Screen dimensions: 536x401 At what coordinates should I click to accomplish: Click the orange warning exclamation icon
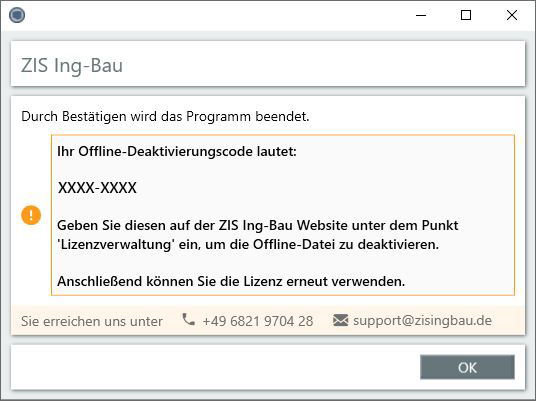(x=31, y=215)
